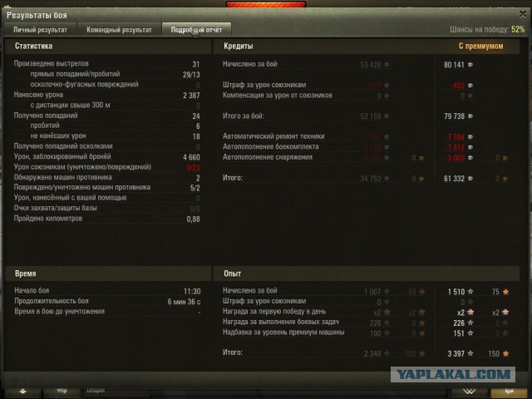The height and width of the screenshot is (399, 532).
Task: Click the Нанесено урона value 2 387
Action: point(191,96)
